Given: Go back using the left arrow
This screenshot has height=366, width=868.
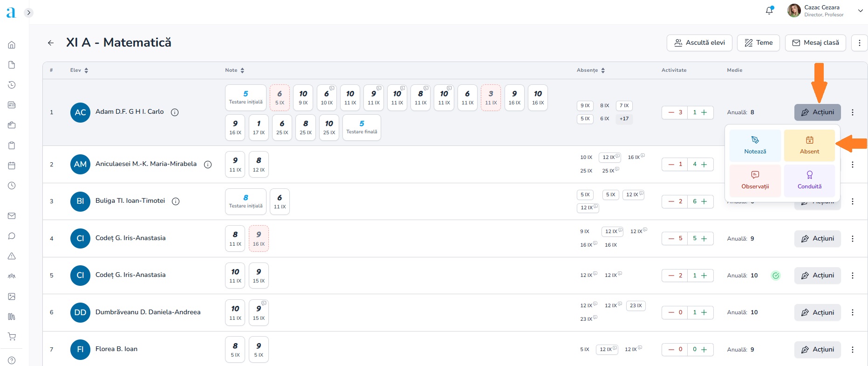Looking at the screenshot, I should pyautogui.click(x=51, y=43).
